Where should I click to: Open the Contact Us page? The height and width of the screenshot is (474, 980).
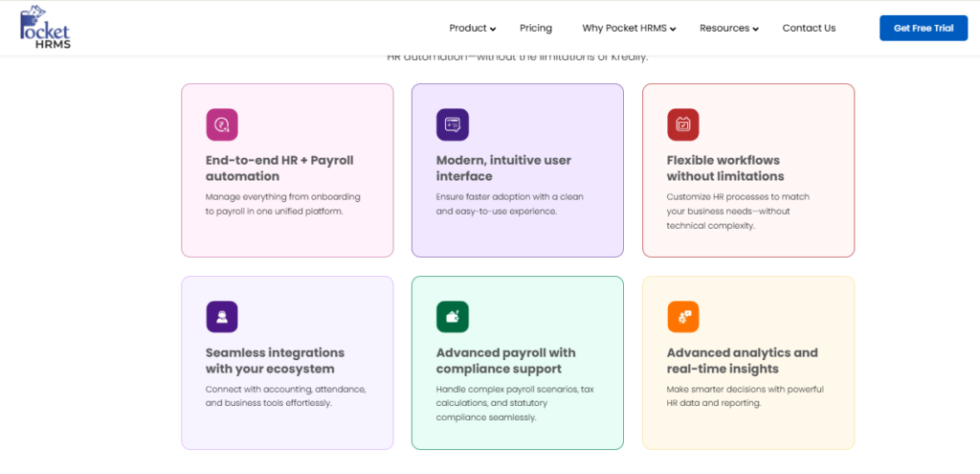809,28
